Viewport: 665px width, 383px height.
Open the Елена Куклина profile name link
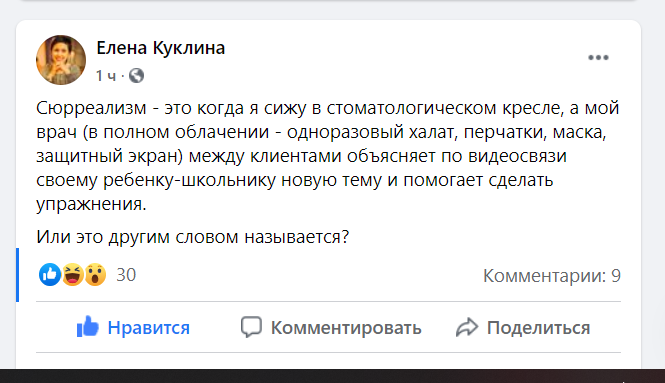pyautogui.click(x=161, y=48)
